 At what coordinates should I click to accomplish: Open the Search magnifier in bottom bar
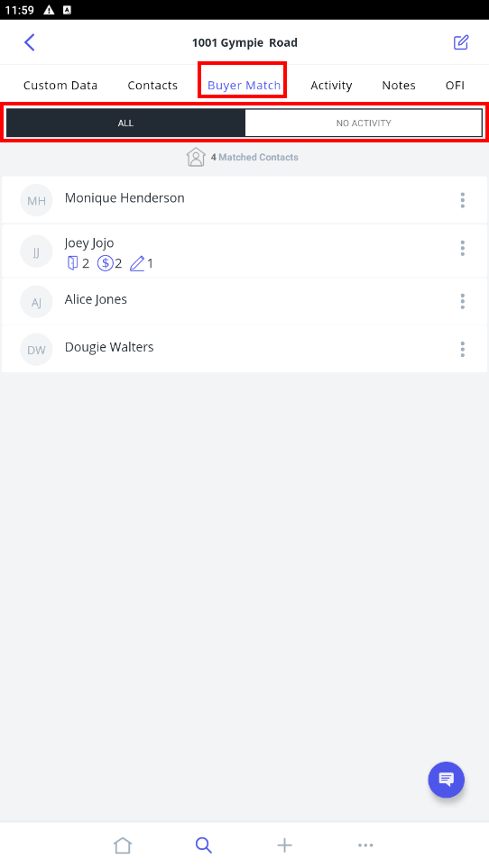[x=203, y=845]
